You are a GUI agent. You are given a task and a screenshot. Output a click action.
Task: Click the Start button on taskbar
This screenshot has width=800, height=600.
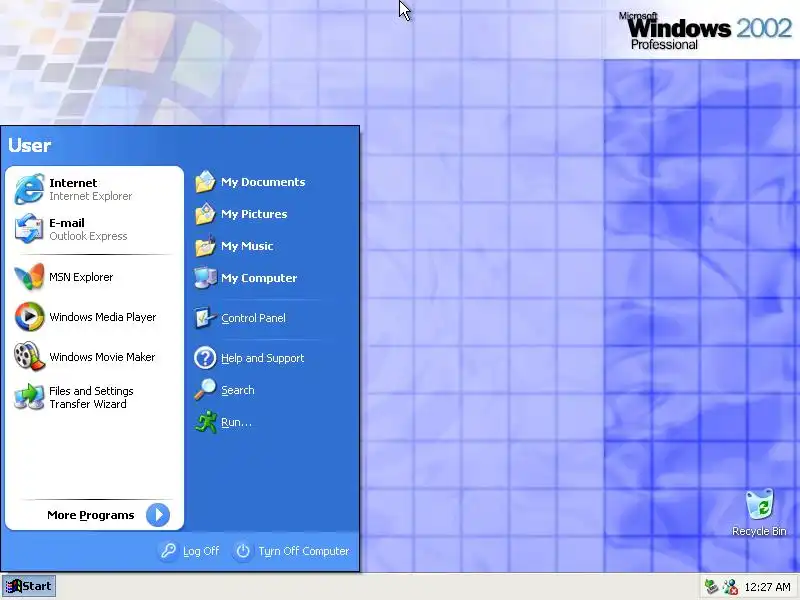[29, 586]
